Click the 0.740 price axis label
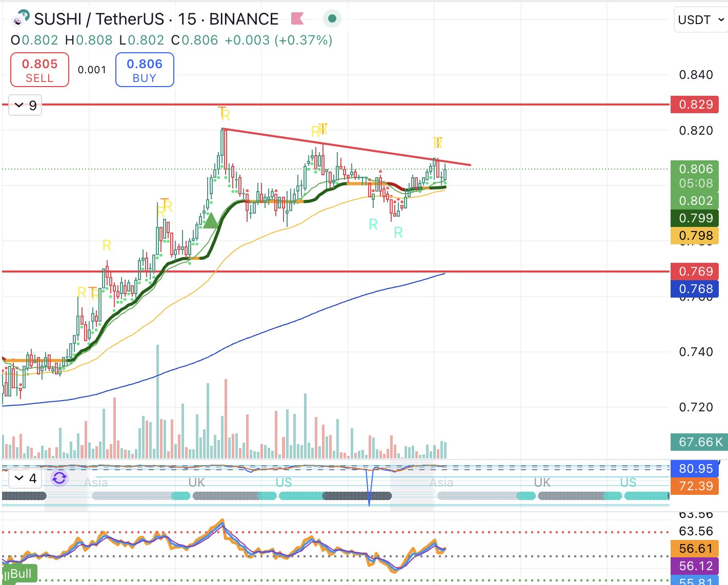The width and height of the screenshot is (728, 585). 696,352
